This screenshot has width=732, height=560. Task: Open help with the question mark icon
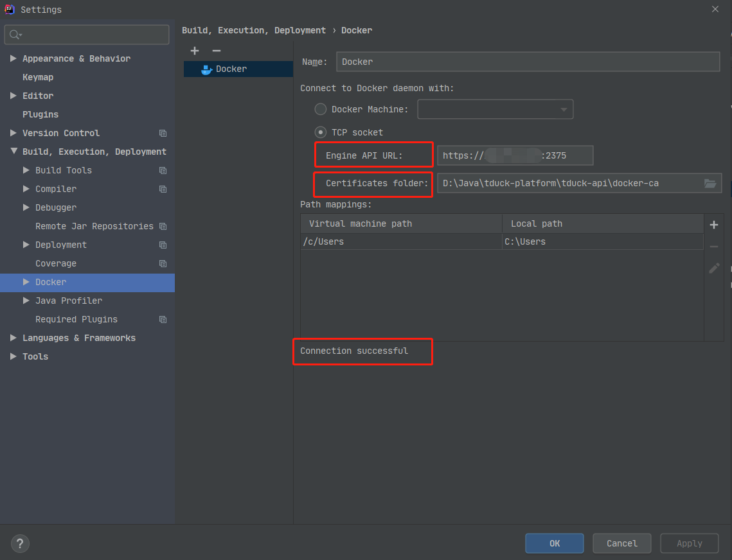(x=20, y=543)
